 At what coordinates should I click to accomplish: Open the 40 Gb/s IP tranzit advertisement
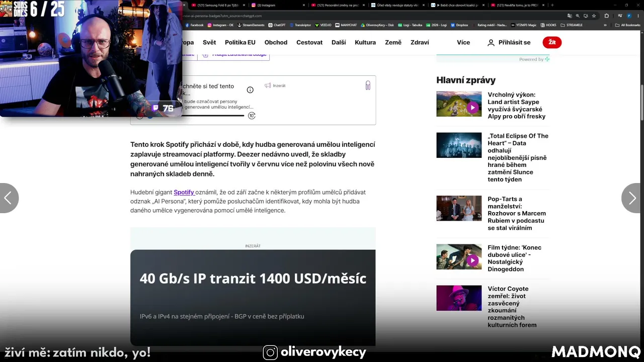pos(253,298)
